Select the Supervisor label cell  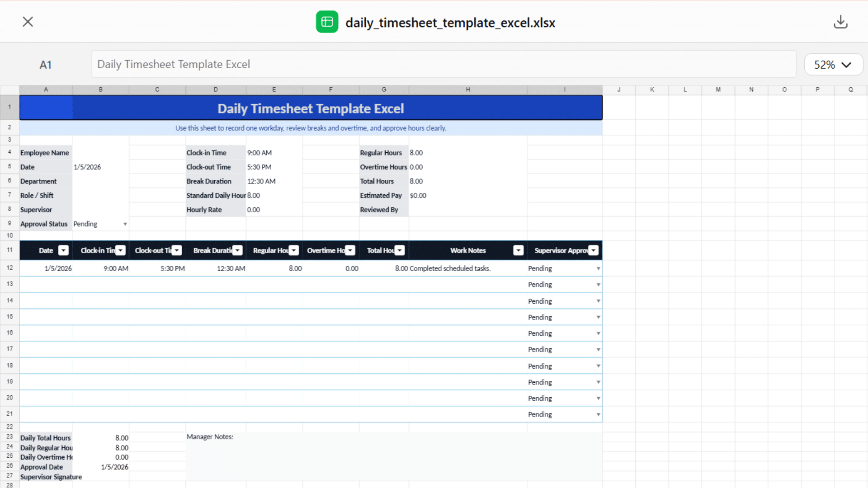click(x=46, y=210)
